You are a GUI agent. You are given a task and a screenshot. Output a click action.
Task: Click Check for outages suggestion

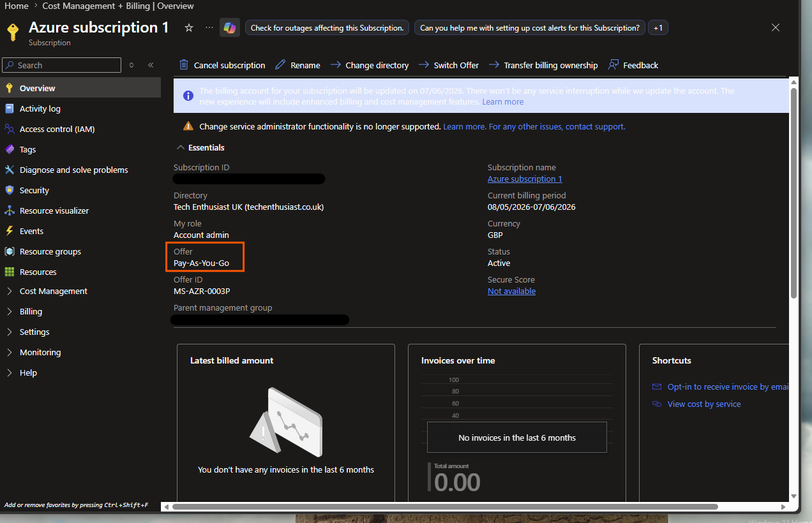(327, 28)
